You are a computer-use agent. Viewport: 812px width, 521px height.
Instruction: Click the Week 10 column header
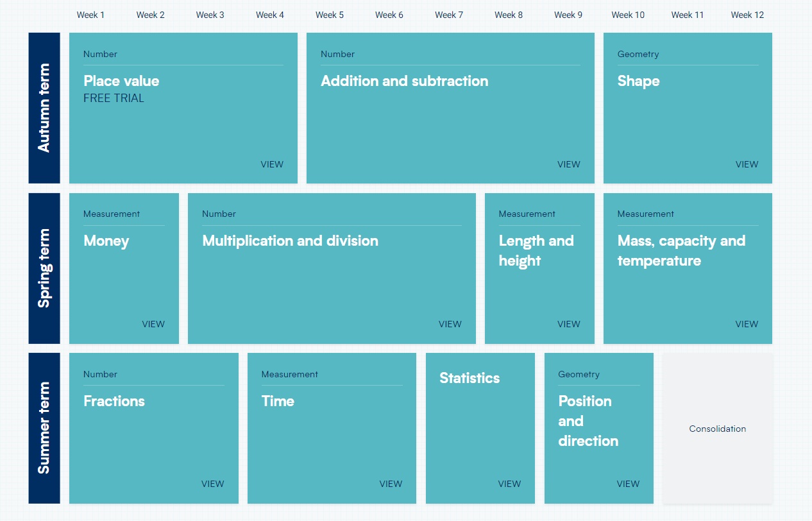(x=628, y=15)
